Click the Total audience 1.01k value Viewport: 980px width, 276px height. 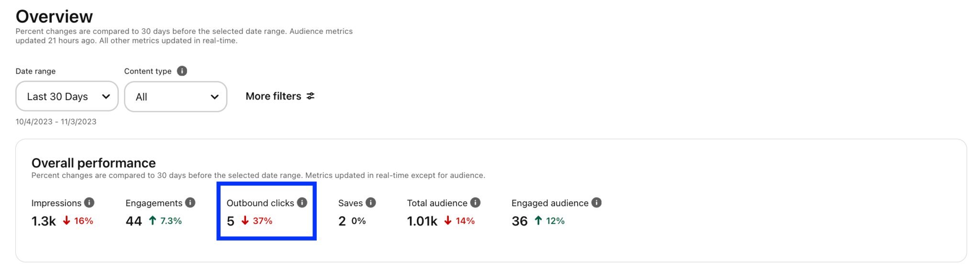[422, 221]
